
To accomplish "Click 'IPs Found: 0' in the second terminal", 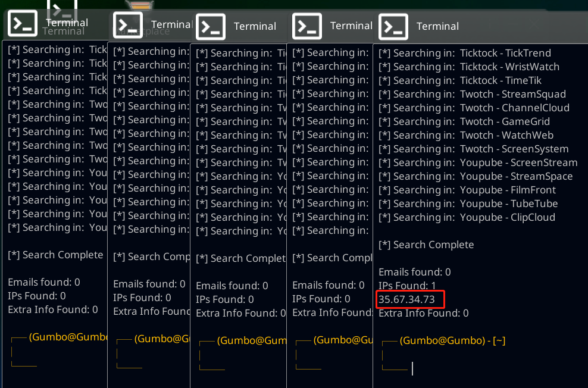I will pos(142,298).
